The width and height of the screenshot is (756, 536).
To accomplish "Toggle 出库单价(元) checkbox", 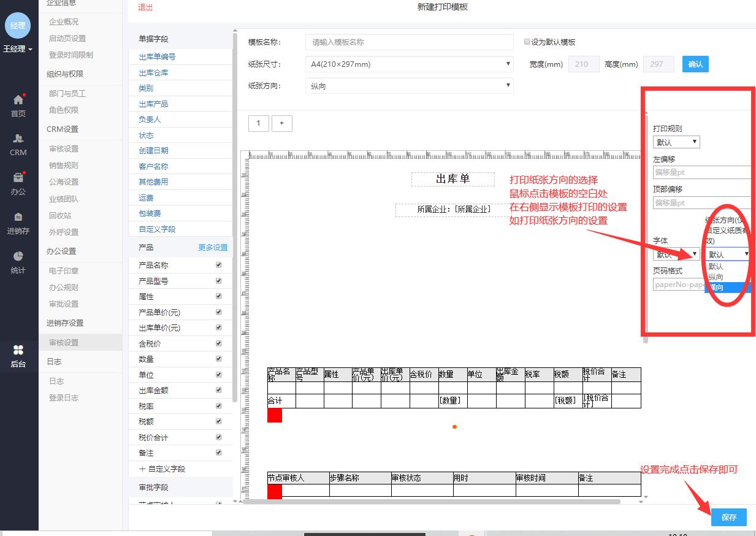I will pos(219,327).
